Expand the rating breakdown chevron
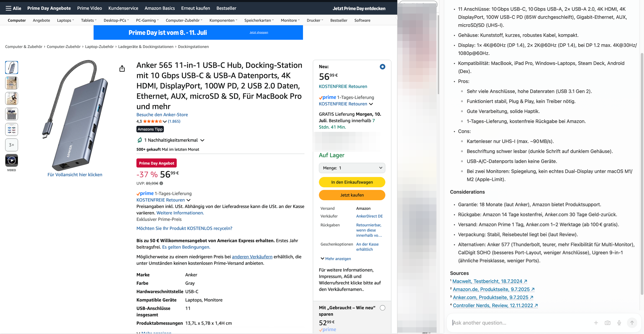Screen dimensions: 644x334 coord(165,122)
